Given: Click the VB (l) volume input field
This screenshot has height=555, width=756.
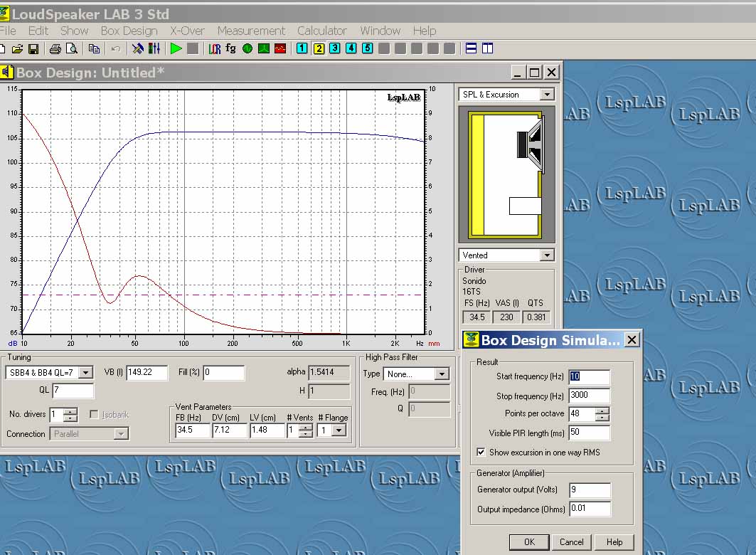Looking at the screenshot, I should [147, 373].
